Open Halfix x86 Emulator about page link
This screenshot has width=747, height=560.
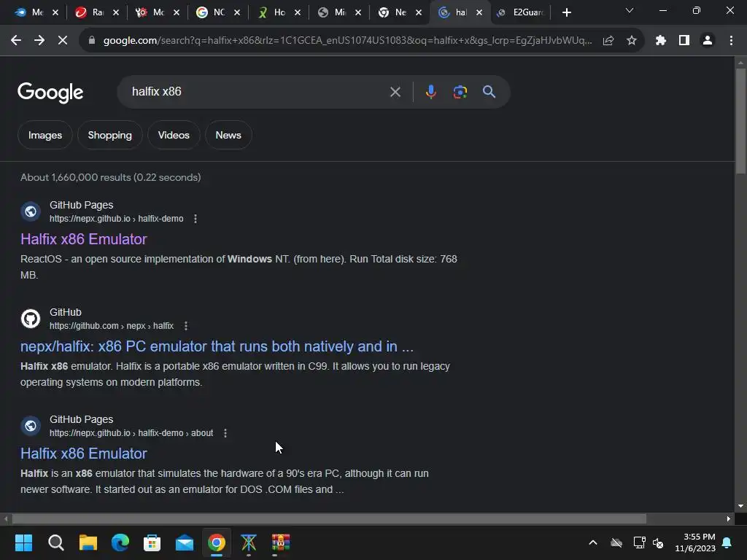[x=84, y=454]
